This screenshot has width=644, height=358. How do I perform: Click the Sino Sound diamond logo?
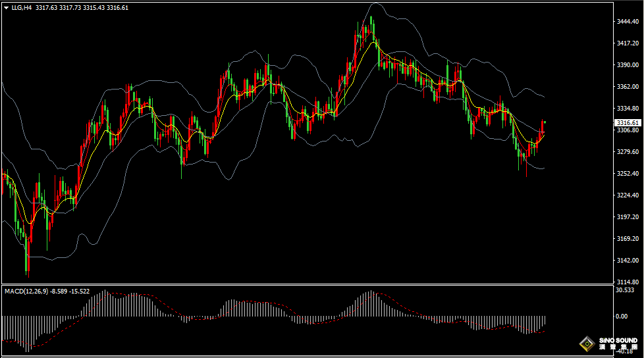pyautogui.click(x=587, y=344)
